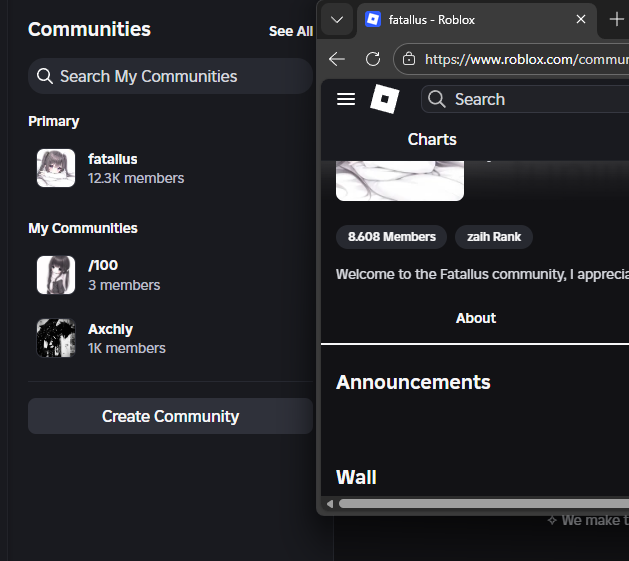Open the fatallus primary community entry

pos(170,168)
